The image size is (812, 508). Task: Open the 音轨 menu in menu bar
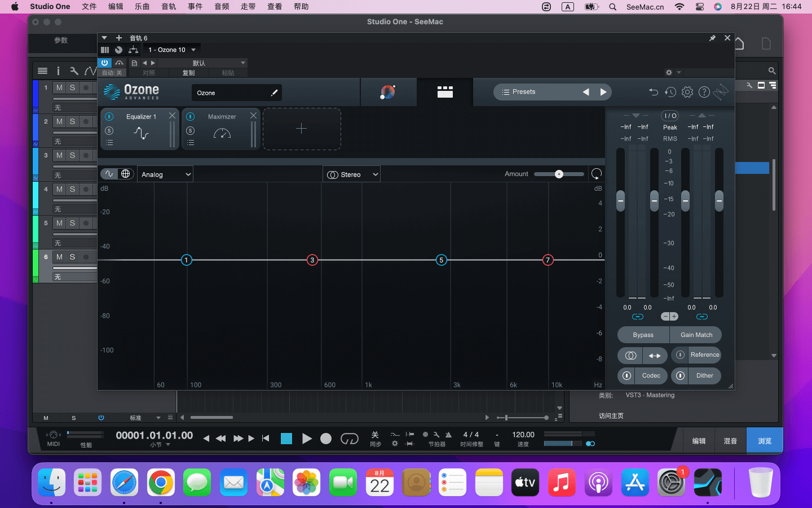click(169, 7)
